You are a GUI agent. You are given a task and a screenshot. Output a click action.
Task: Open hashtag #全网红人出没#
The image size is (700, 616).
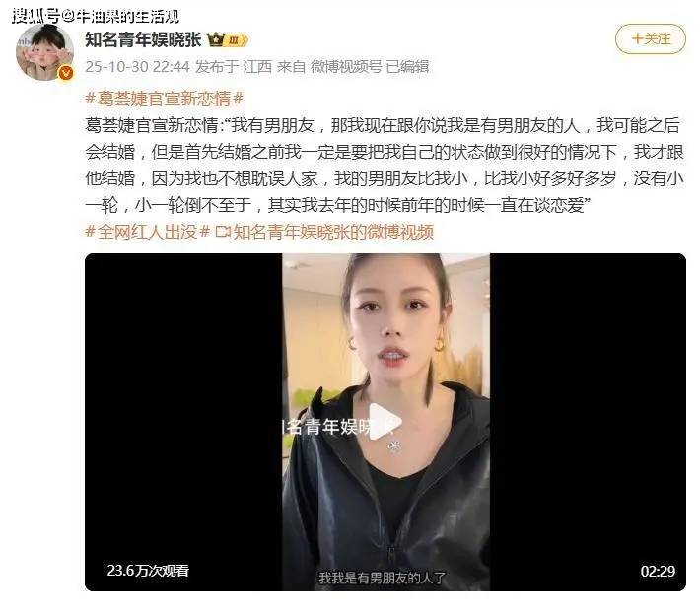pos(147,232)
